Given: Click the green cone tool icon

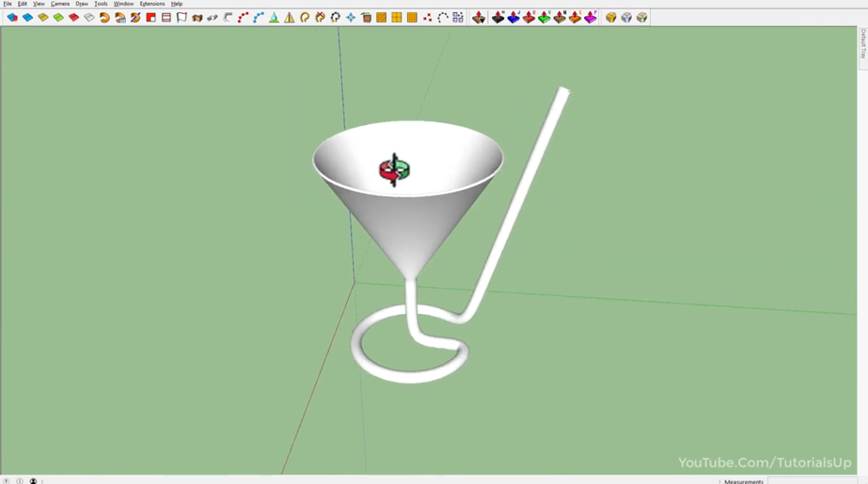Looking at the screenshot, I should click(274, 17).
